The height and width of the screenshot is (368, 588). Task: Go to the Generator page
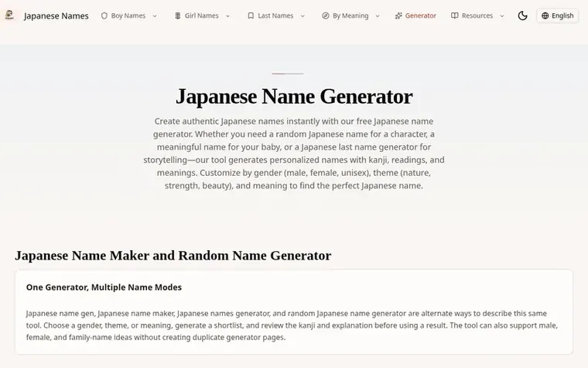coord(420,15)
